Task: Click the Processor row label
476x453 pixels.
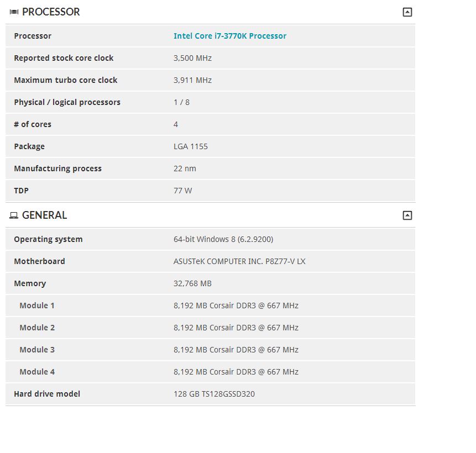Action: coord(33,36)
